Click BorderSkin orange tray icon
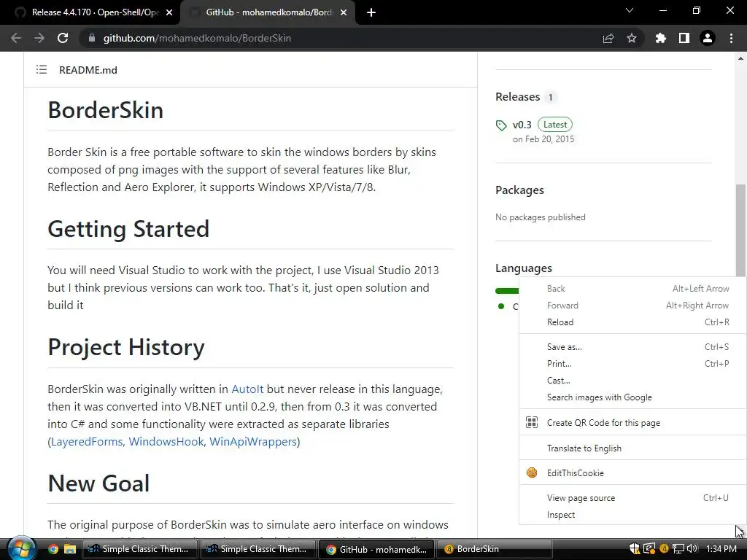 pos(664,549)
